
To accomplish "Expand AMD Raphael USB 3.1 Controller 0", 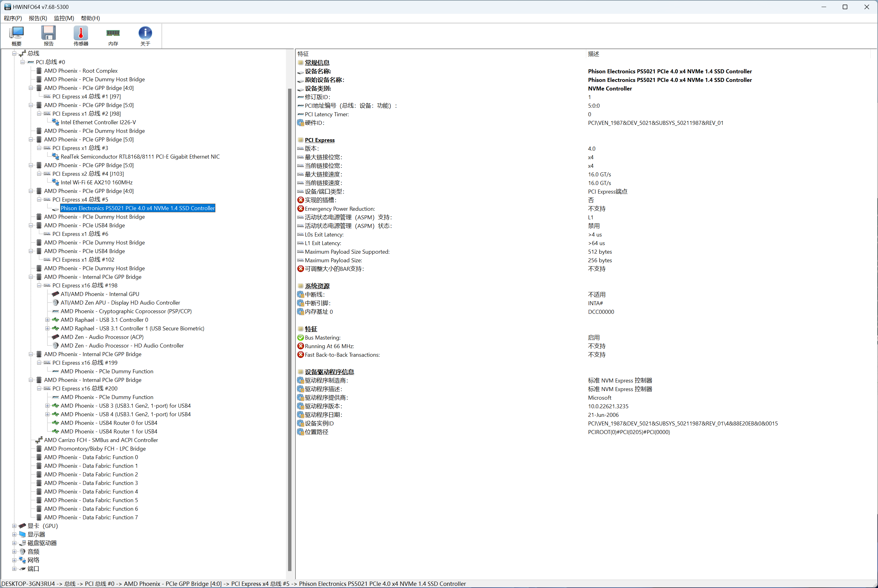I will tap(47, 320).
